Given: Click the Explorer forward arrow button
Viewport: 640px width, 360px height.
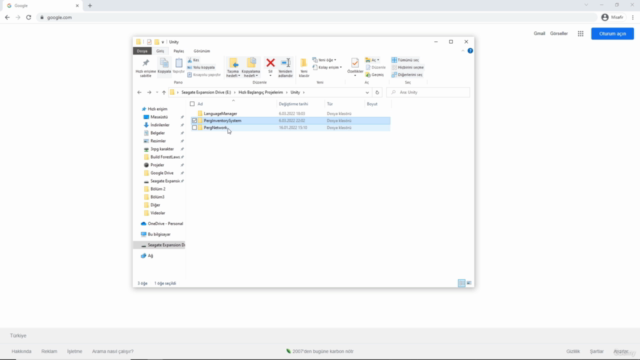Looking at the screenshot, I should [x=149, y=93].
